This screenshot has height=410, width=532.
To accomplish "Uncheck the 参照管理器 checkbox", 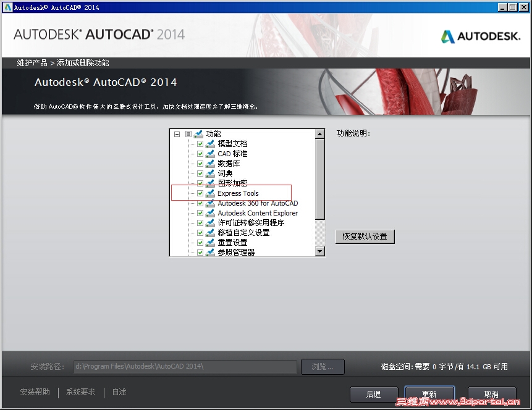I will (x=200, y=253).
